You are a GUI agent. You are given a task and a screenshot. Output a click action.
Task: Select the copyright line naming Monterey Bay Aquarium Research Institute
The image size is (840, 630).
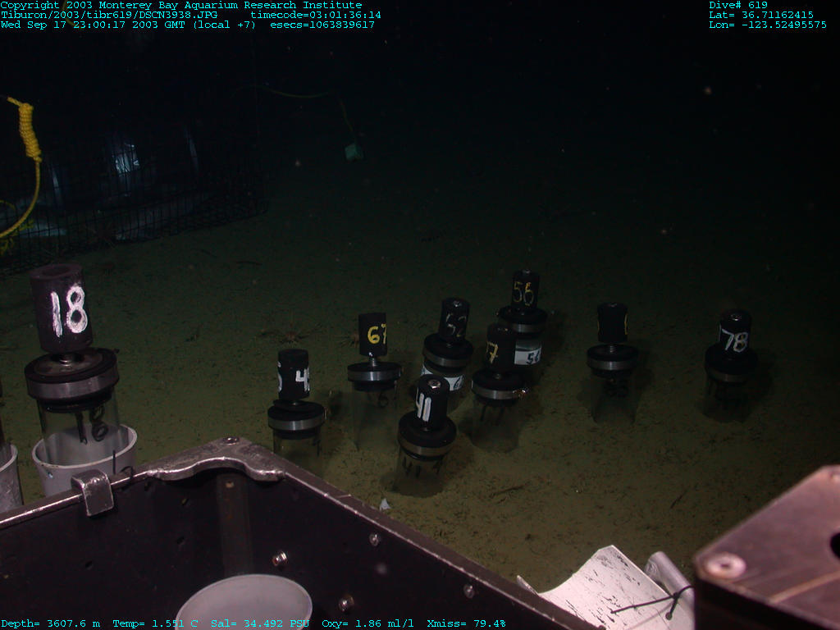click(181, 5)
